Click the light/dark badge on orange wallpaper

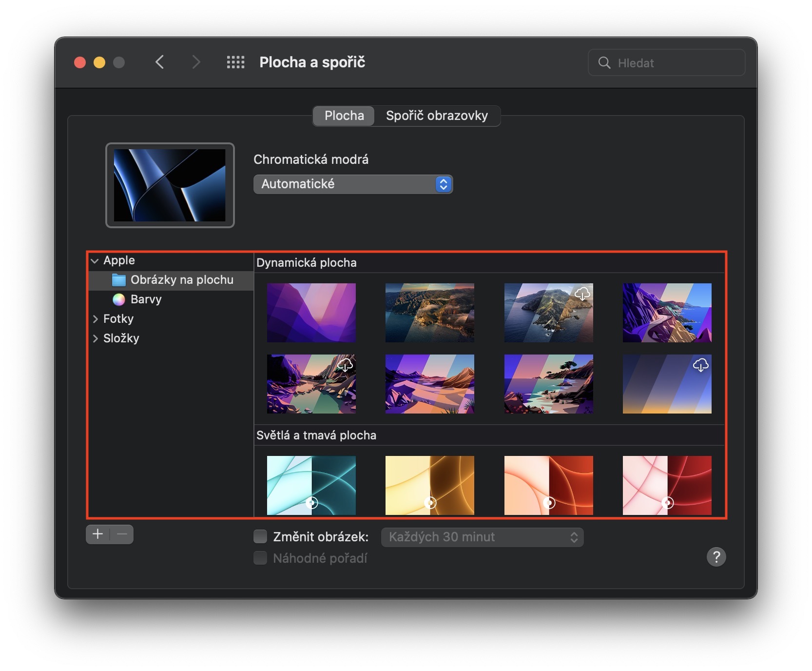click(x=549, y=502)
